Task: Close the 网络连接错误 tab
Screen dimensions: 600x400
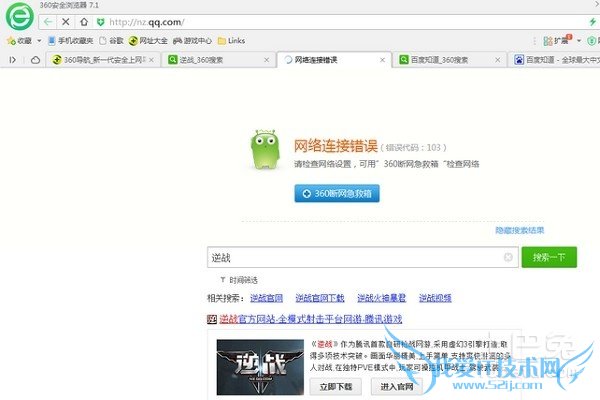Action: [x=382, y=60]
